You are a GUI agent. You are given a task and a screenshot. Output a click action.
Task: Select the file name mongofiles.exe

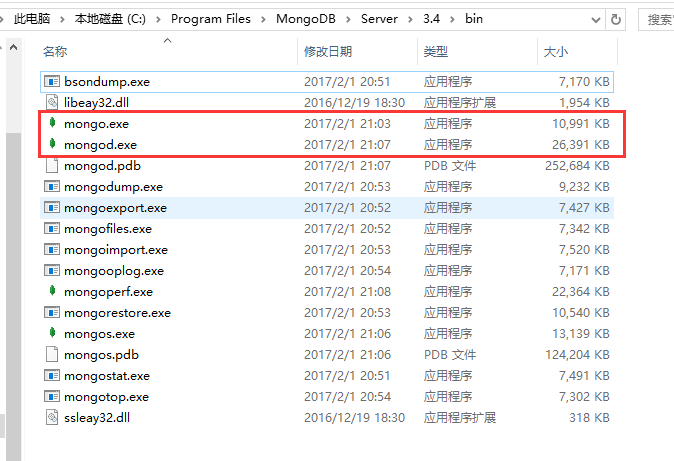click(108, 229)
